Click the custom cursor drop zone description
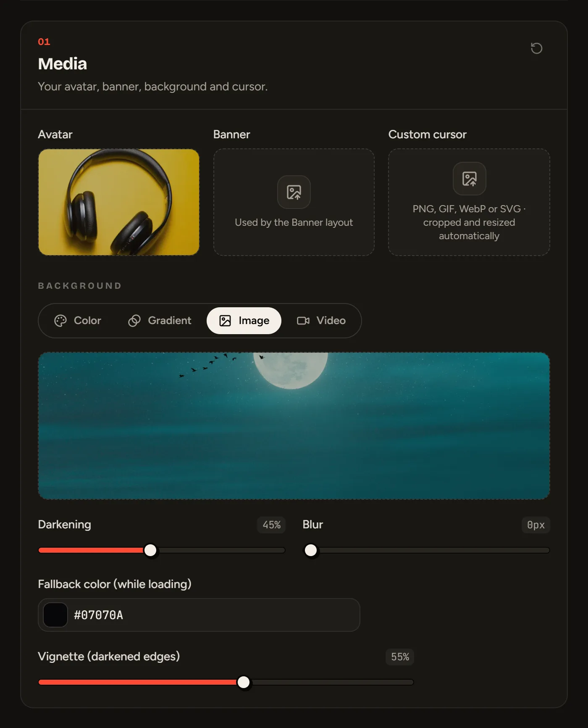 coord(469,222)
